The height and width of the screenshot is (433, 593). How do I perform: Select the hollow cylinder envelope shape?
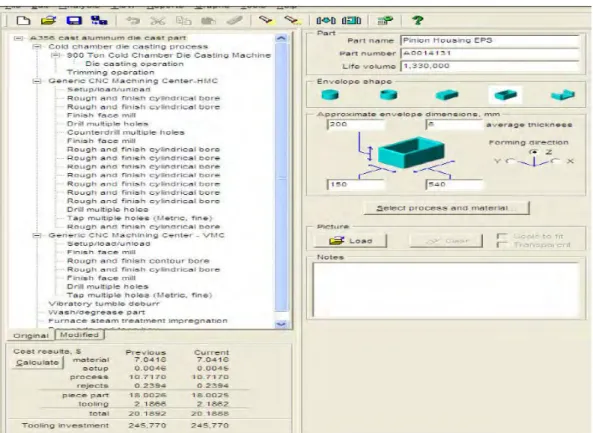pos(388,95)
